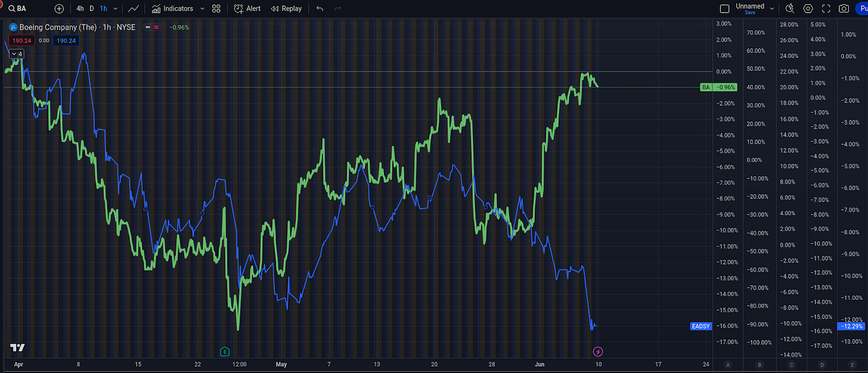This screenshot has width=868, height=373.
Task: Click the Save layout link
Action: pos(749,13)
